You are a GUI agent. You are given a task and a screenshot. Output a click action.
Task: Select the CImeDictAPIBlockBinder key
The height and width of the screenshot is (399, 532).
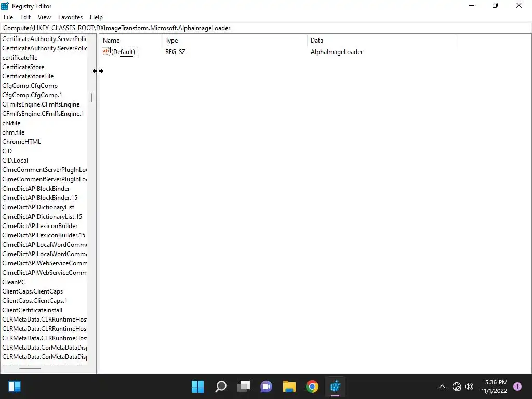pyautogui.click(x=36, y=189)
